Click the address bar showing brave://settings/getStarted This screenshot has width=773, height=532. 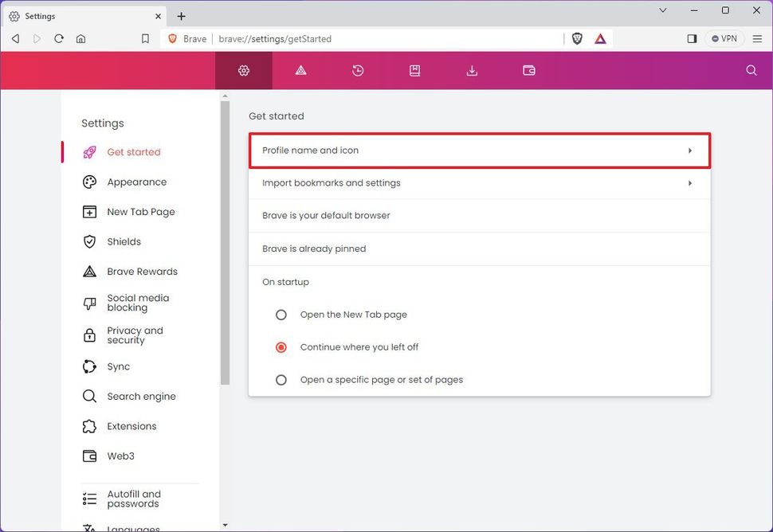tap(319, 37)
